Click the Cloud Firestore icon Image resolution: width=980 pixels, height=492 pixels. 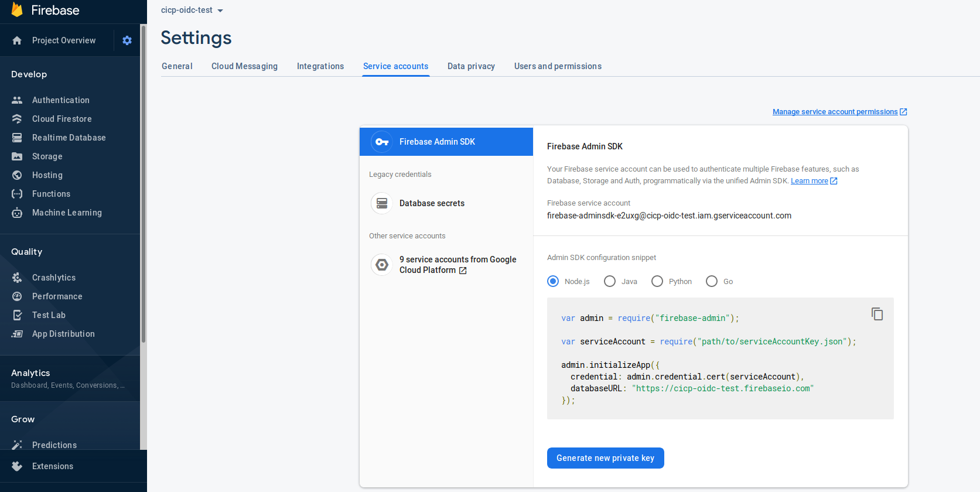click(x=17, y=119)
